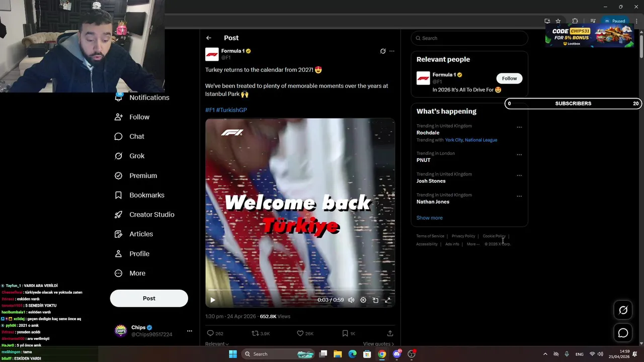Open the Privacy Policy footer link
This screenshot has height=362, width=644.
(463, 236)
